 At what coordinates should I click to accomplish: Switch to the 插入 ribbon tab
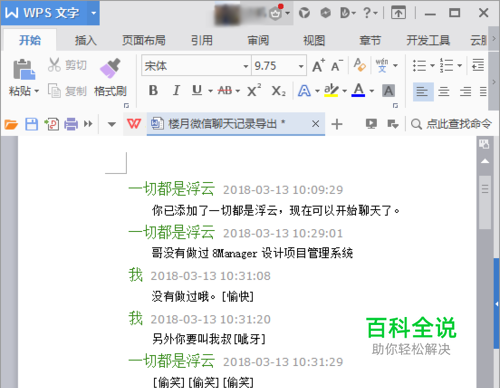86,40
